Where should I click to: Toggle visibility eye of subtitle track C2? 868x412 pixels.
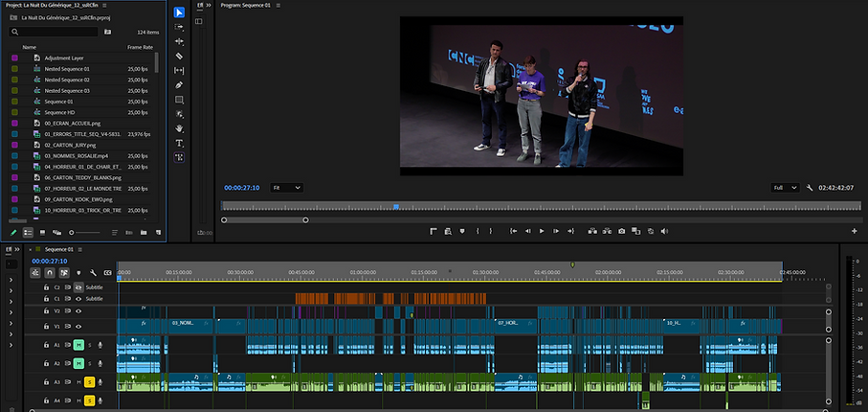(x=78, y=287)
